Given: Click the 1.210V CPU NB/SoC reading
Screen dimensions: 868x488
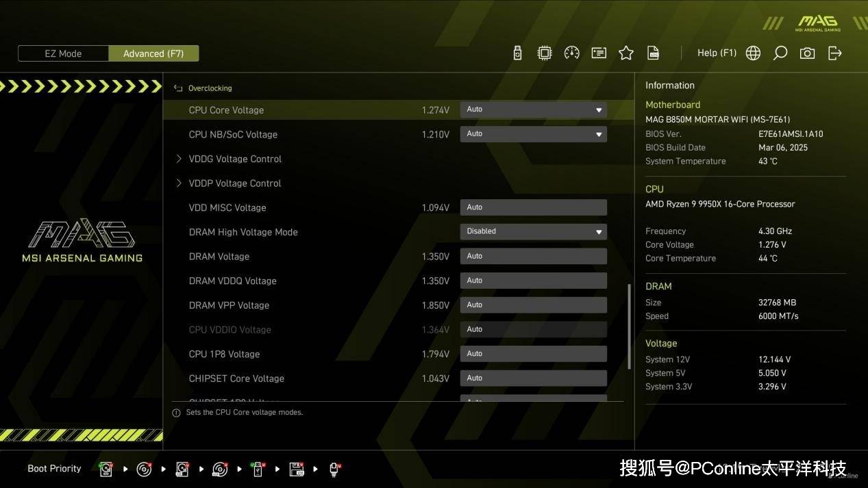Looking at the screenshot, I should tap(436, 135).
